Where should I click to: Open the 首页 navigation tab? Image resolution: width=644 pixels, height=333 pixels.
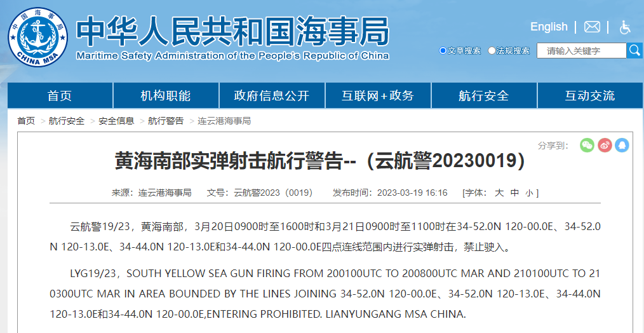[60, 96]
